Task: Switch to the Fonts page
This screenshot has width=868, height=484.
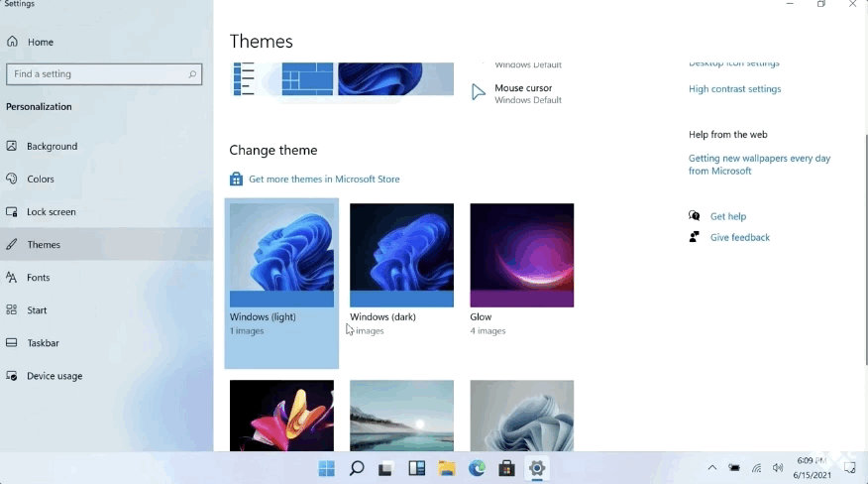Action: pos(106,277)
